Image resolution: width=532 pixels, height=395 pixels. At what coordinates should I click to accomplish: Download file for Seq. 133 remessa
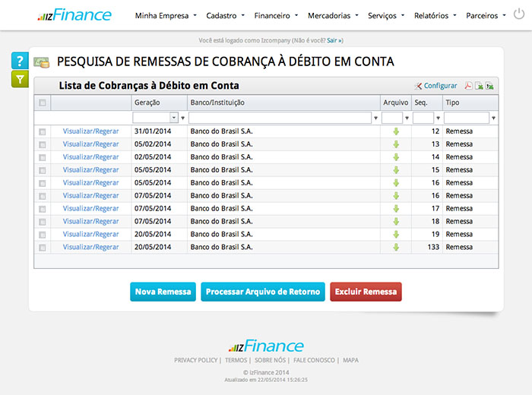pos(395,248)
